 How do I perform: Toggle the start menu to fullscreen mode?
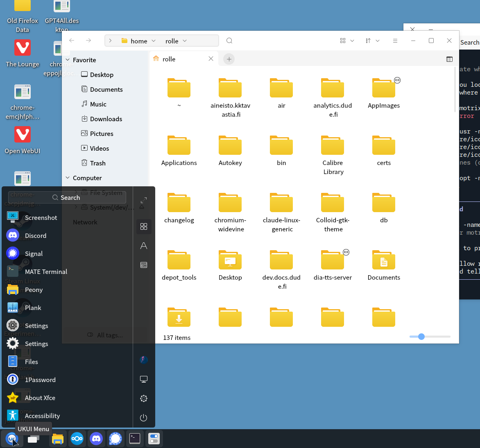pos(144,200)
